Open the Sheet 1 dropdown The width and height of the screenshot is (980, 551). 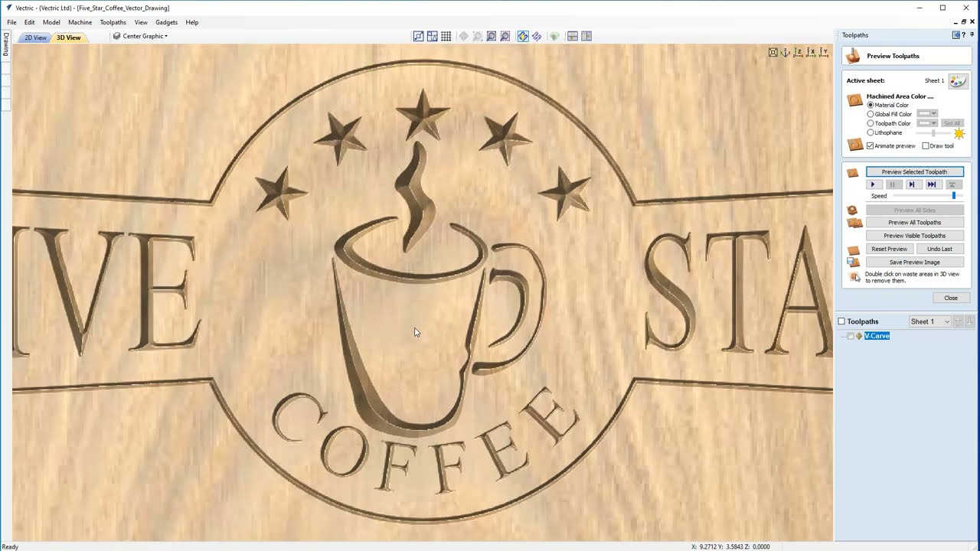click(x=929, y=321)
